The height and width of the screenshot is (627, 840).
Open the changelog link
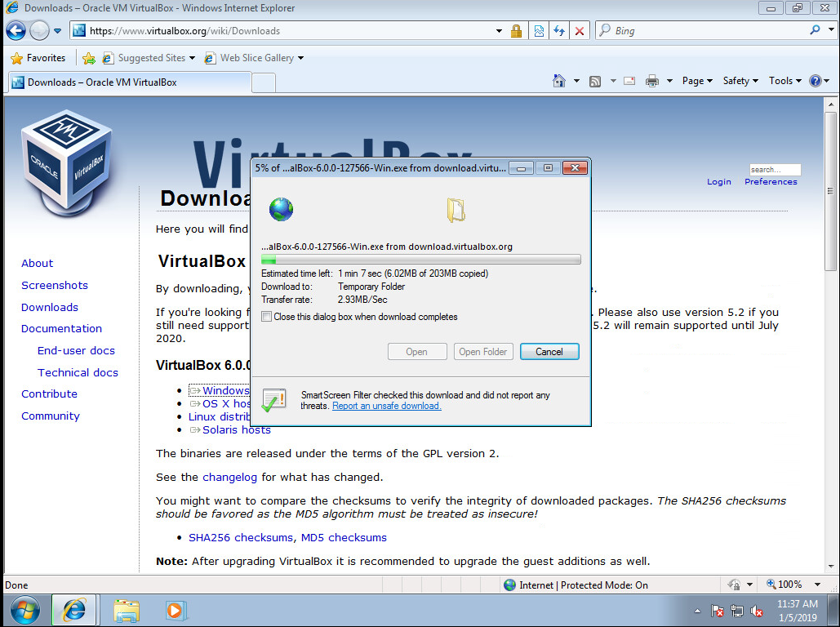230,477
